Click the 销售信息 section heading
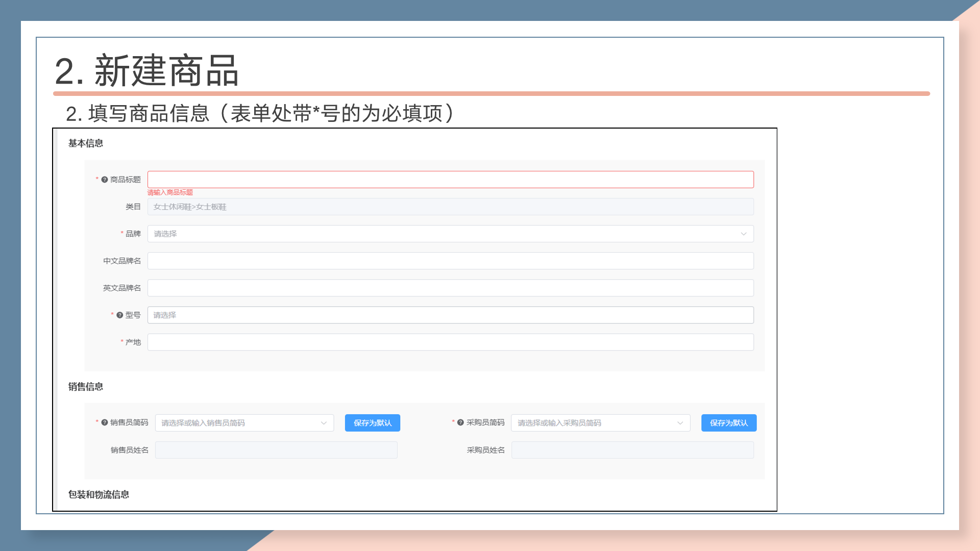 (86, 387)
